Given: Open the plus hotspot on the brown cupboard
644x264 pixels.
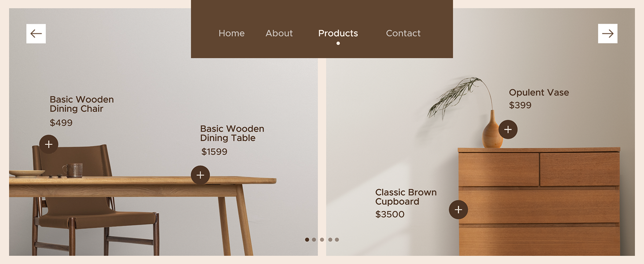Looking at the screenshot, I should click(x=458, y=209).
